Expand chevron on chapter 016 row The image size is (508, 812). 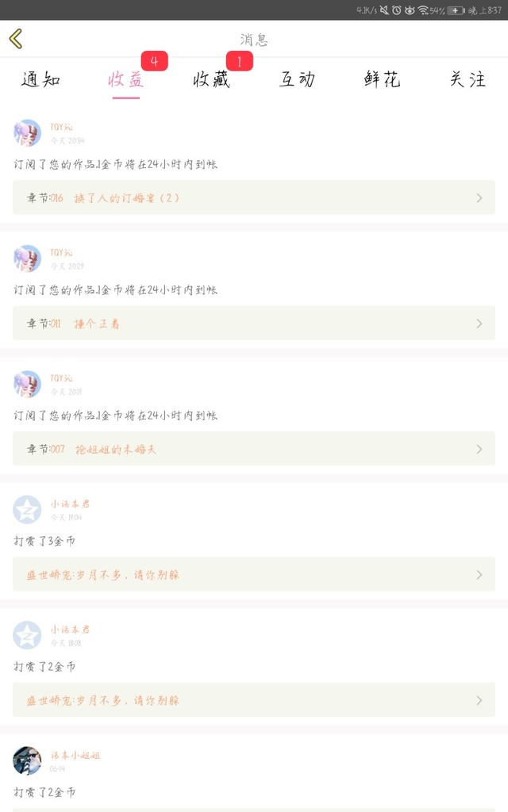(x=479, y=198)
